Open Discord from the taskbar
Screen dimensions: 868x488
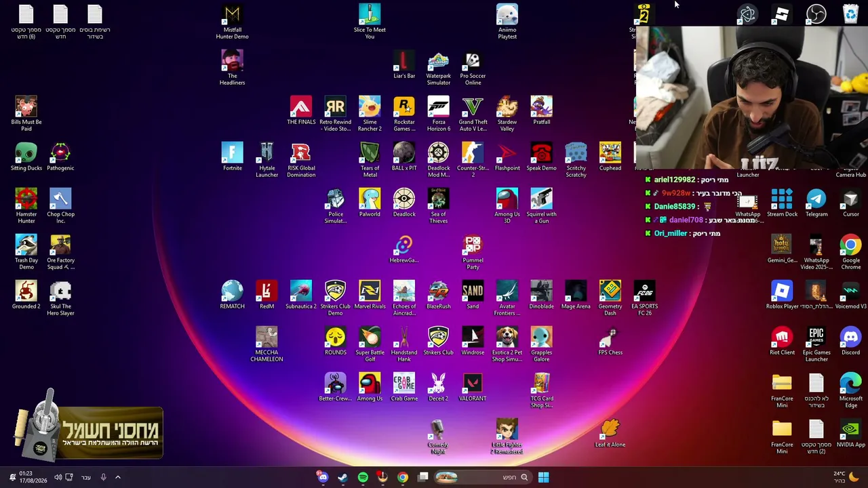pyautogui.click(x=323, y=477)
